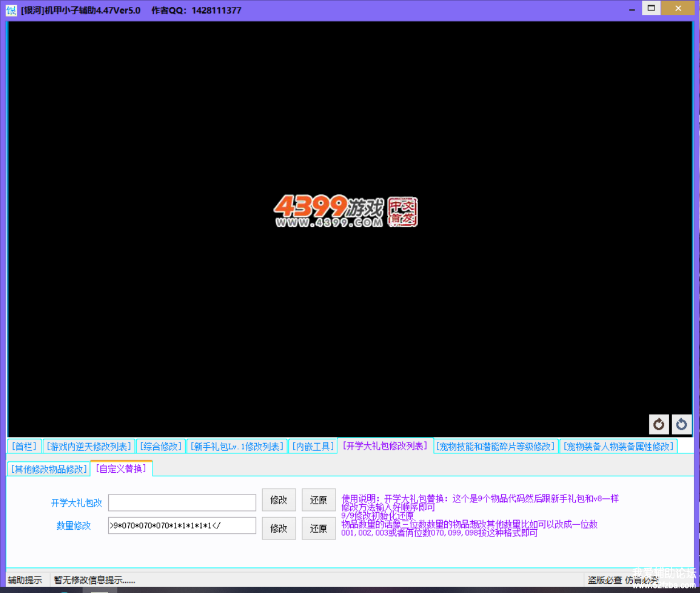The width and height of the screenshot is (700, 593).
Task: Click 修改 button next to 数量修改 field
Action: 279,529
